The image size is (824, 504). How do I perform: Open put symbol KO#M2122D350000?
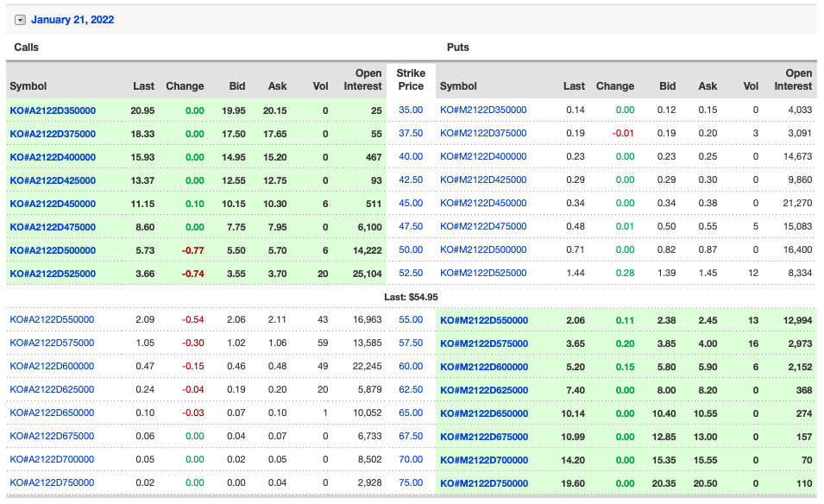pos(482,110)
